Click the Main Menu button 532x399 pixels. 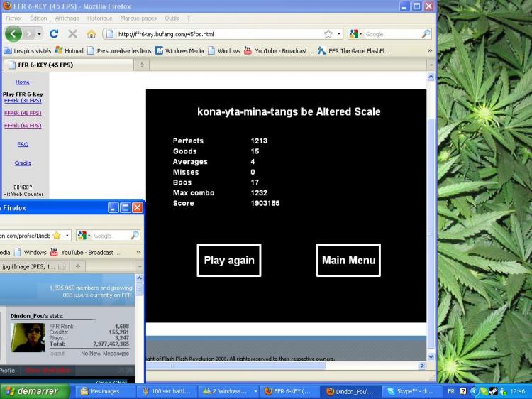click(348, 260)
